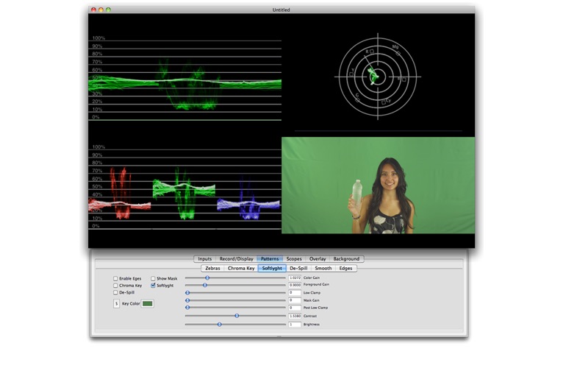Viewport: 588px width, 368px height.
Task: Enable the Enable Eges checkbox
Action: (x=115, y=278)
